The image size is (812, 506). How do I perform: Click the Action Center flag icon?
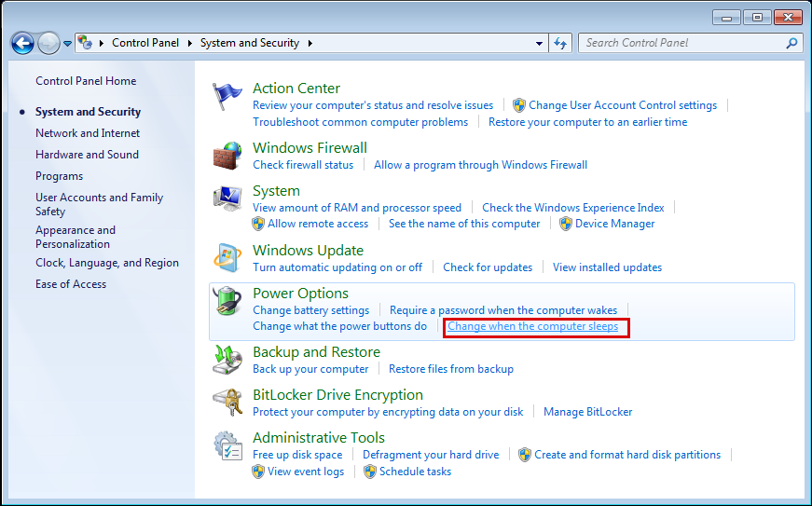coord(227,97)
